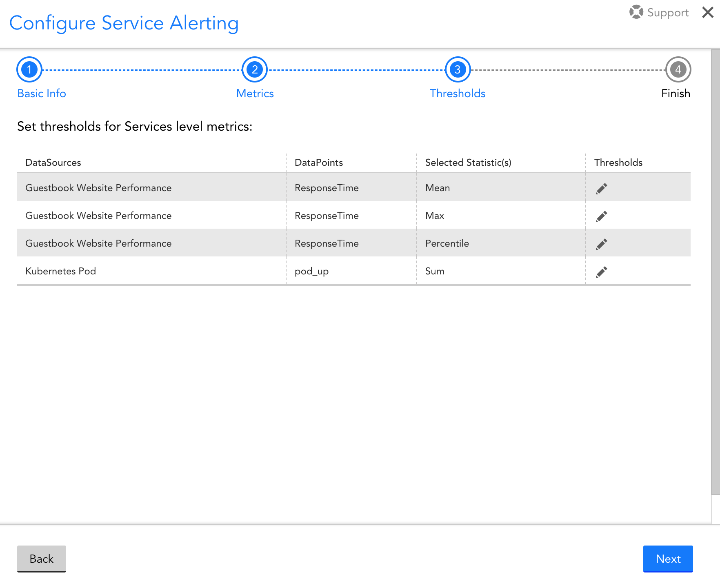Click the pod_up datapoint cell
The image size is (720, 588).
[x=311, y=272]
